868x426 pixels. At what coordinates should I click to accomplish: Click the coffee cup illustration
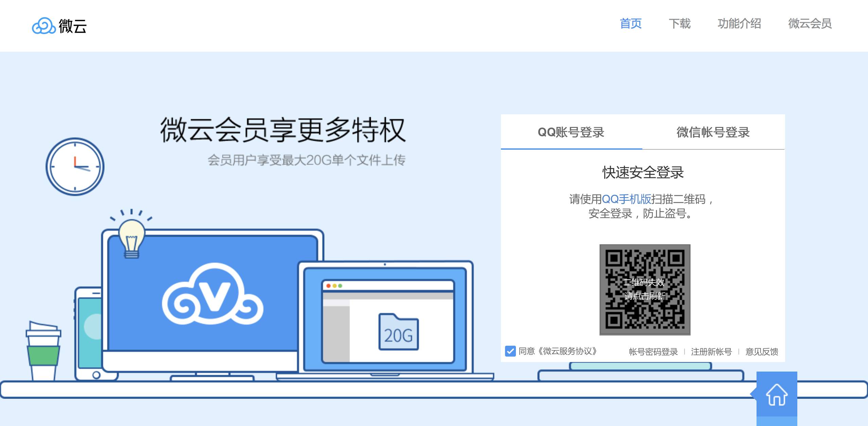tap(43, 352)
